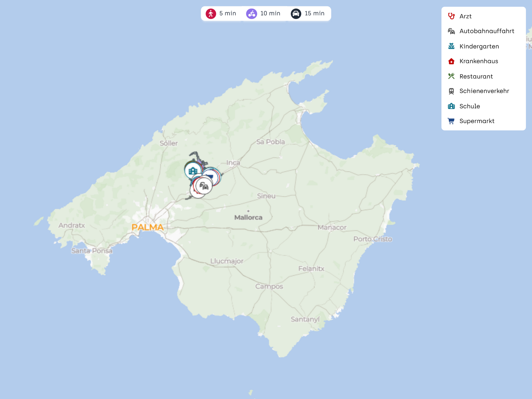Viewport: 532px width, 399px height.
Task: Click the Sóller town label
Action: coord(168,143)
